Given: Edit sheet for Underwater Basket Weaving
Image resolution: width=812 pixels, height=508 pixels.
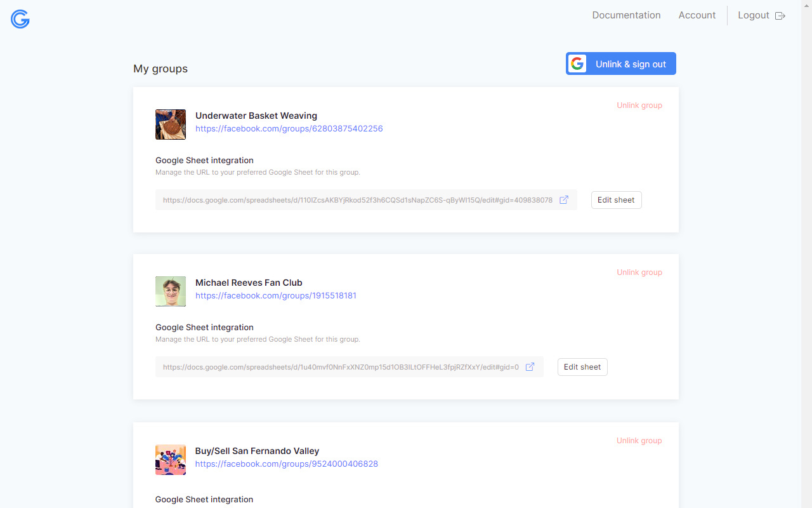Looking at the screenshot, I should pyautogui.click(x=616, y=200).
